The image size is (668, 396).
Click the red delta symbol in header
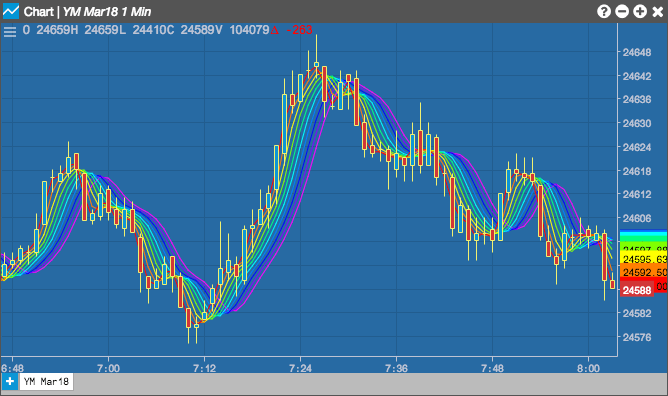[x=275, y=30]
